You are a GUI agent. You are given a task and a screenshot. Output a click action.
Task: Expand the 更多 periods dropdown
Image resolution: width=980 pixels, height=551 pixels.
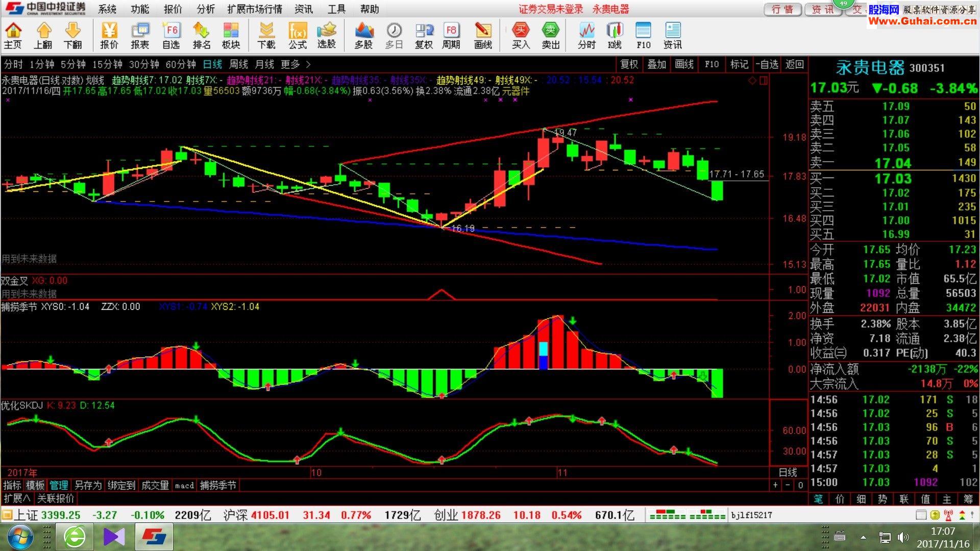296,64
